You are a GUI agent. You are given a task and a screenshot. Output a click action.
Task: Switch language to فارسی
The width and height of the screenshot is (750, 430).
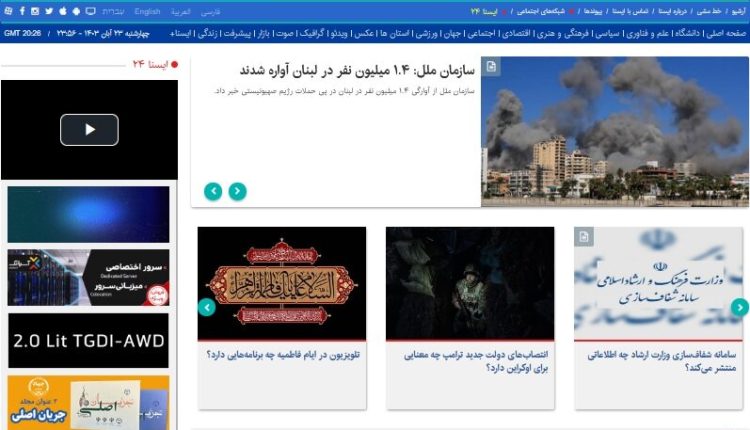click(210, 11)
